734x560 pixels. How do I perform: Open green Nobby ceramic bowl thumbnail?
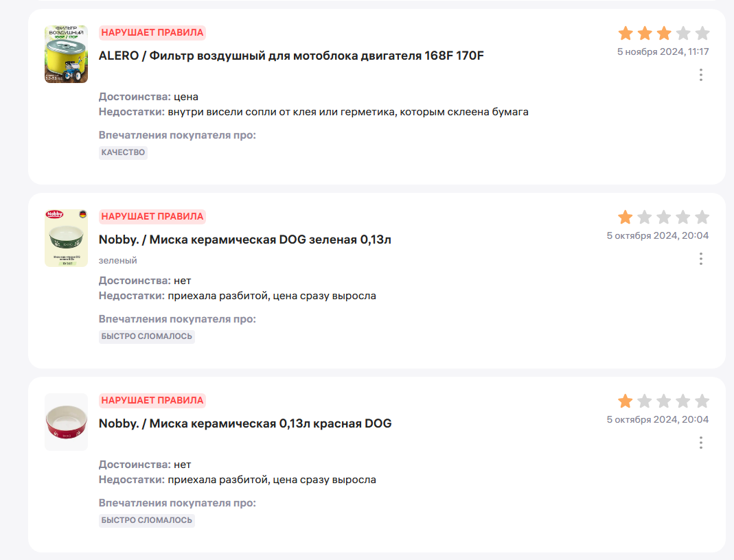[66, 238]
